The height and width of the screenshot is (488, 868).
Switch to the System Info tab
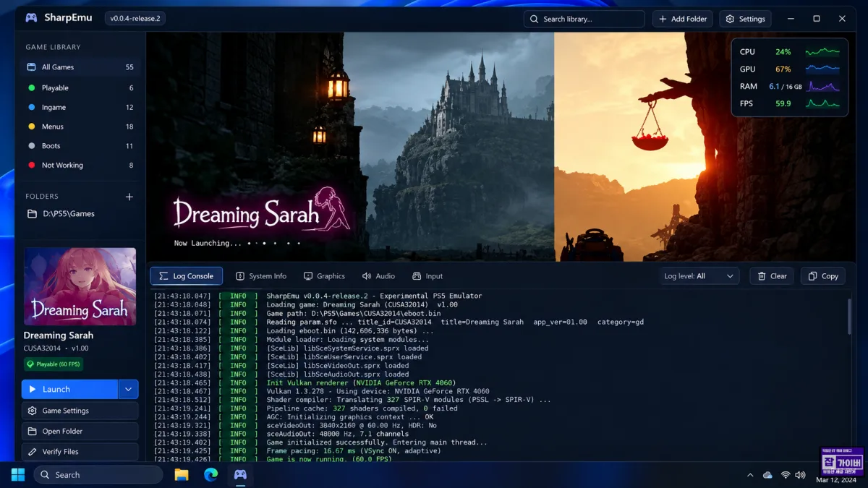pos(261,276)
